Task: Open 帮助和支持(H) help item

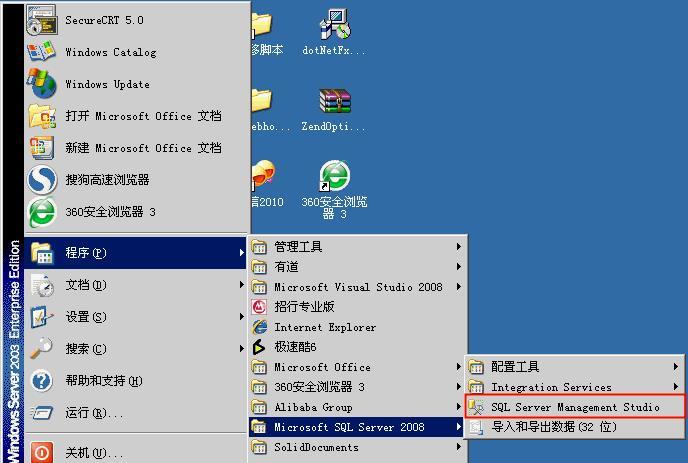Action: [103, 381]
